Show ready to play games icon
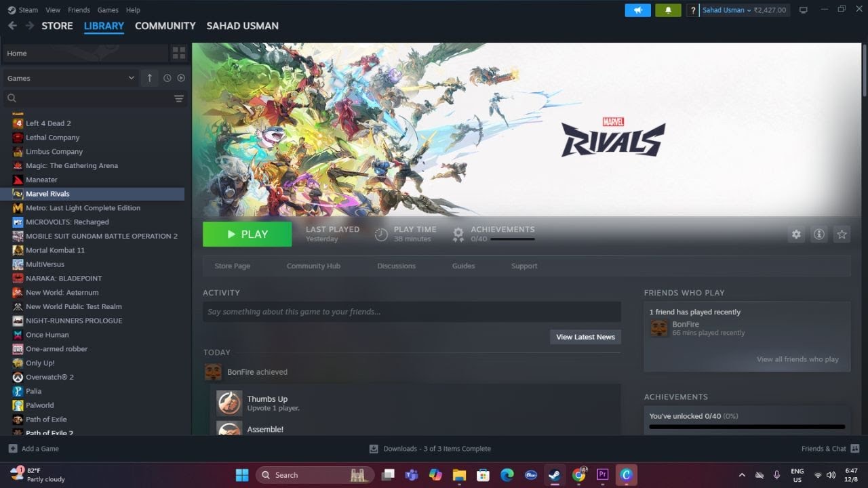This screenshot has height=488, width=868. 181,78
